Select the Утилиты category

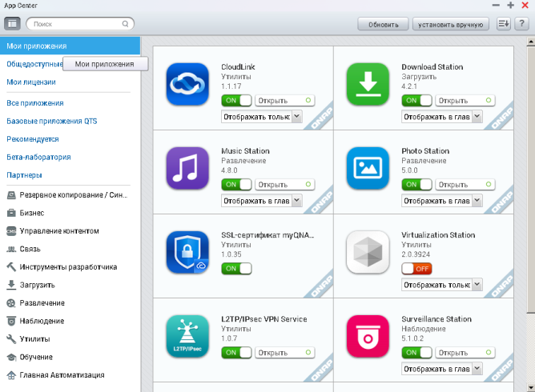coord(28,339)
